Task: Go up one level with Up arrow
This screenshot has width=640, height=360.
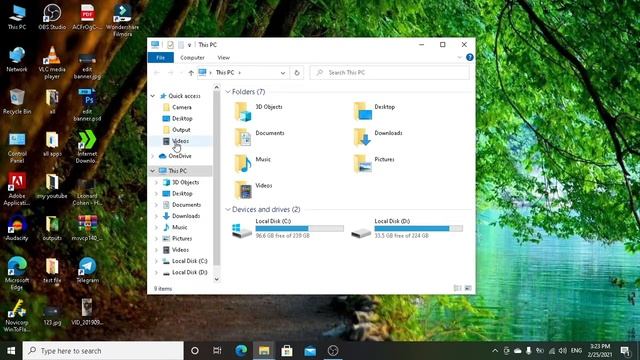Action: click(x=191, y=73)
